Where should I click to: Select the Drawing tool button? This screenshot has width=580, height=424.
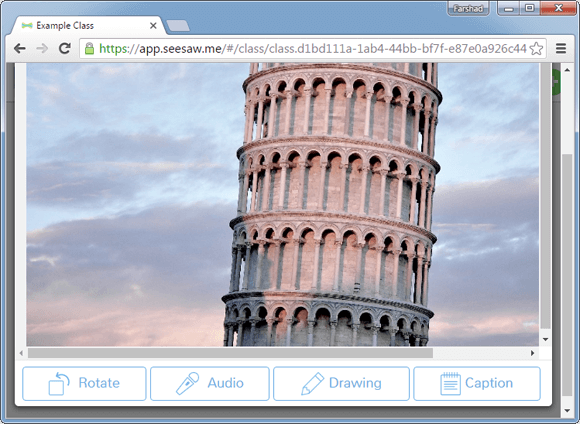(341, 384)
